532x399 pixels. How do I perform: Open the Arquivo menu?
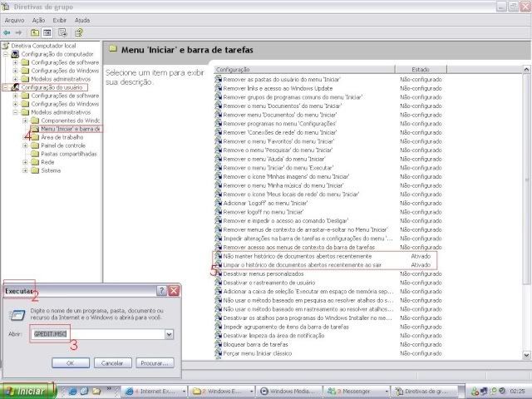click(x=15, y=19)
